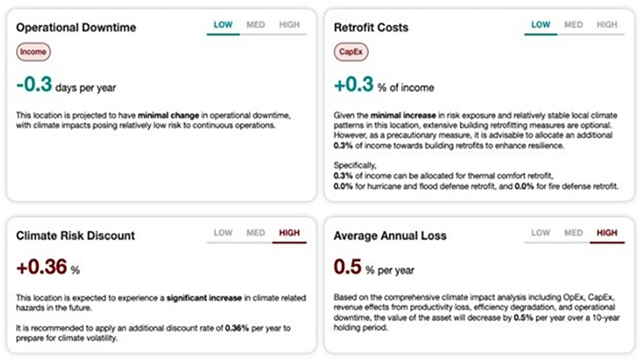Screen dimensions: 644x362
Task: Click the Retrofit Costs card title
Action: [x=371, y=28]
